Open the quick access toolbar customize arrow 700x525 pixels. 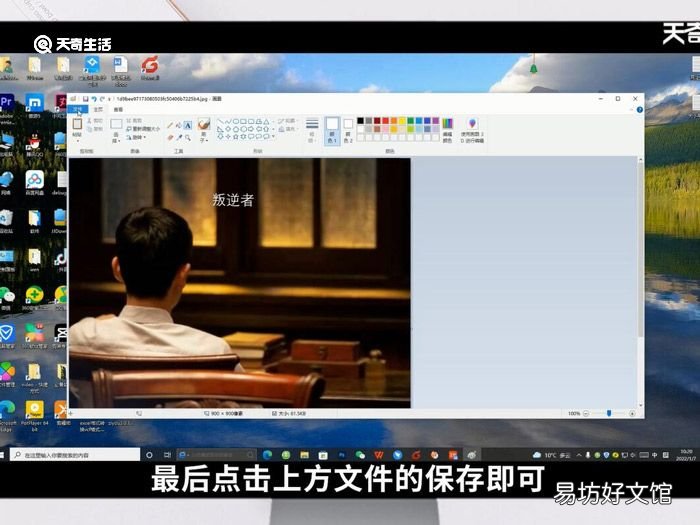[x=109, y=99]
